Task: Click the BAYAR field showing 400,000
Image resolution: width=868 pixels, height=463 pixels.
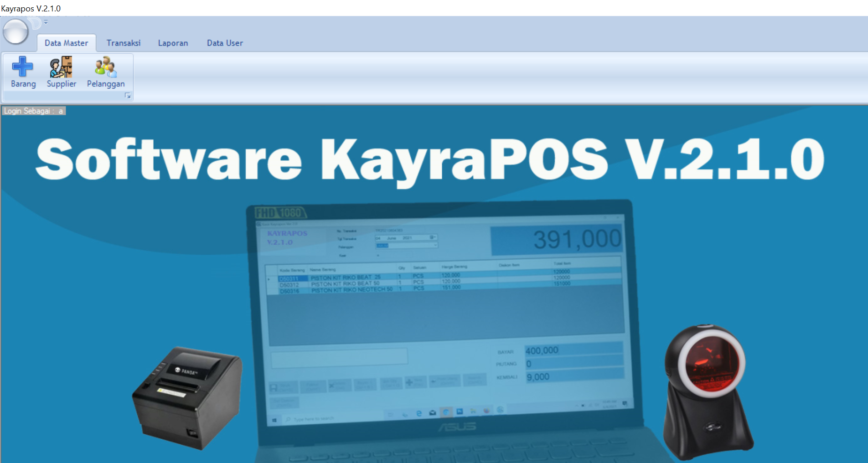Action: (573, 350)
